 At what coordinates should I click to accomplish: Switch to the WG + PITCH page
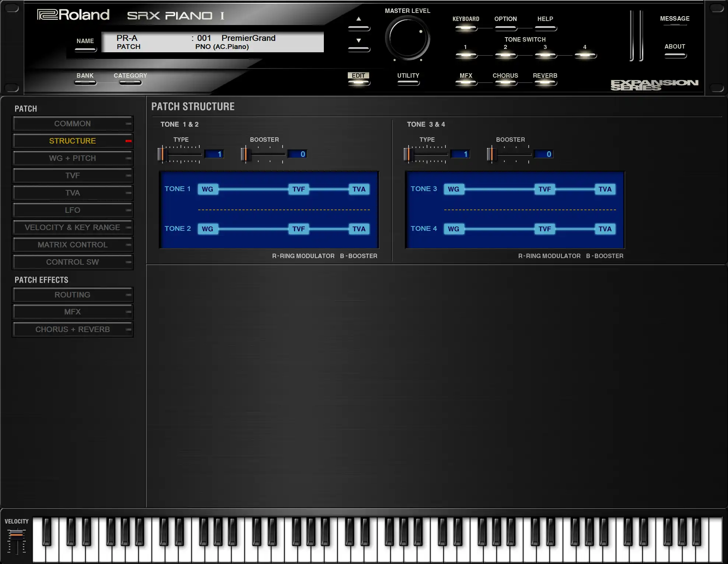[73, 158]
